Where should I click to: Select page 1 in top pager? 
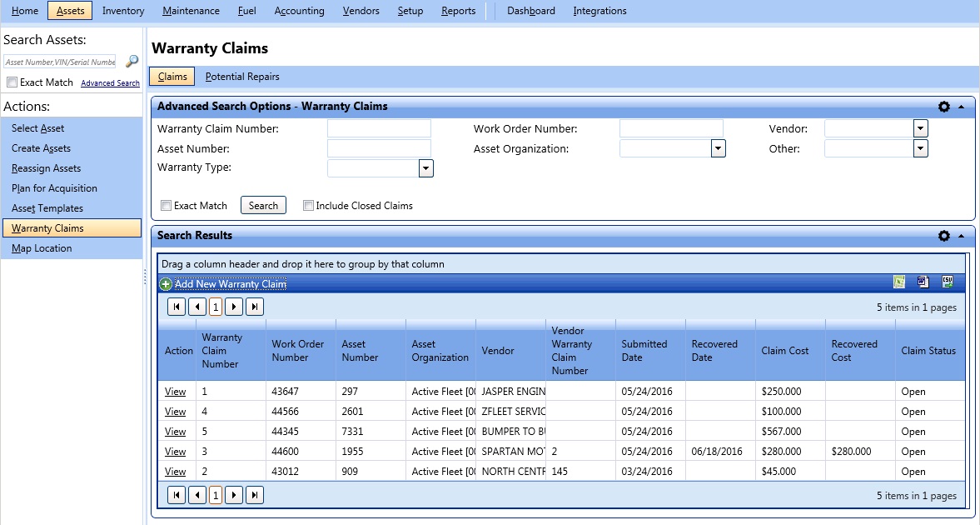click(x=216, y=307)
